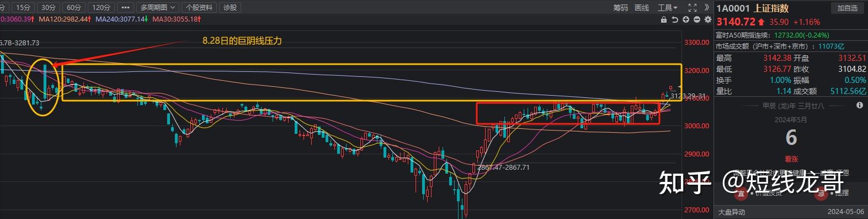Expand the 工具 tools dropdown

coord(667,8)
